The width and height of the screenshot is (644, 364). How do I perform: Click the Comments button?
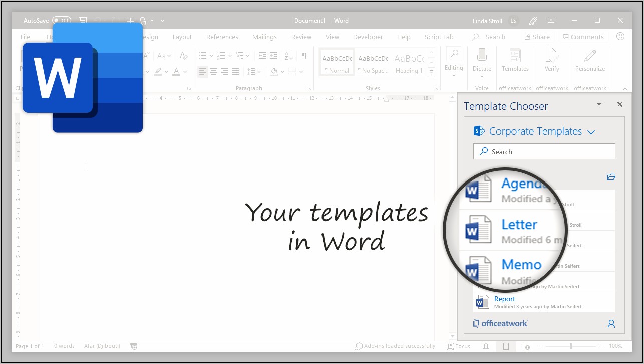583,37
